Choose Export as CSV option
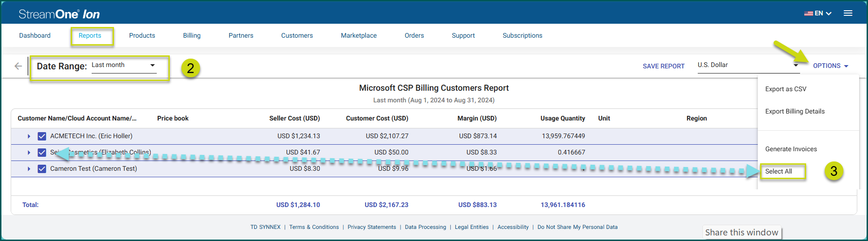Screen dimensions: 868x241 click(x=786, y=89)
